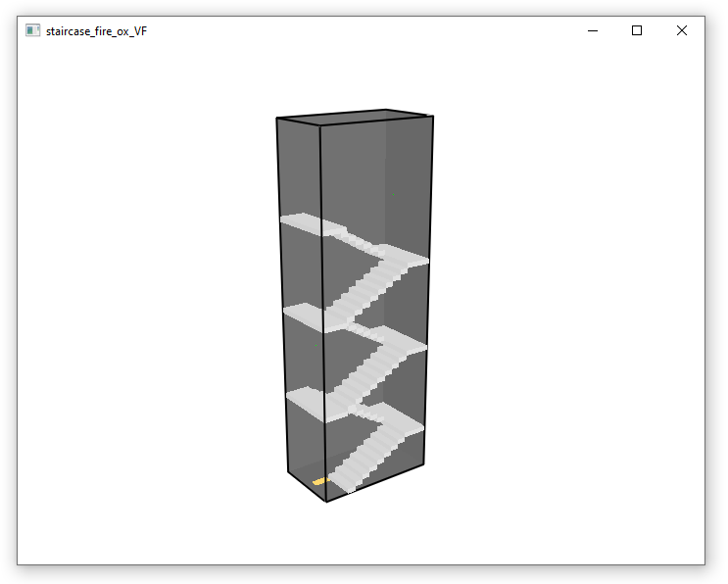Maximize the staircase_fire_ox_VF window
This screenshot has height=584, width=728.
[637, 30]
